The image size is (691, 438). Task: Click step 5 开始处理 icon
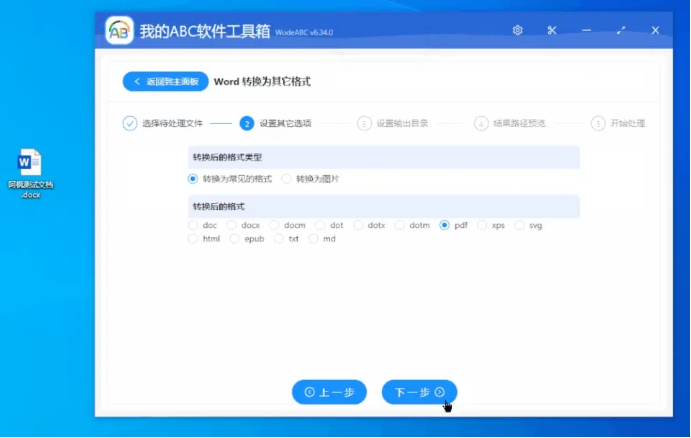(598, 124)
